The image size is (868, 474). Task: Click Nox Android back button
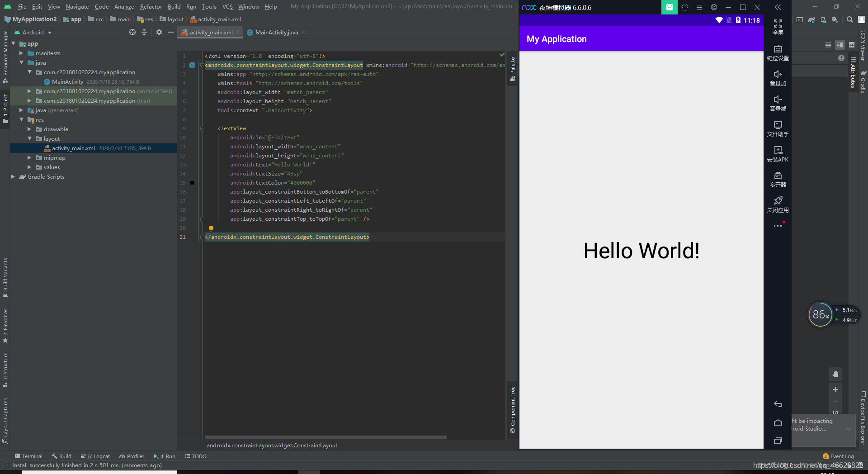[x=778, y=404]
